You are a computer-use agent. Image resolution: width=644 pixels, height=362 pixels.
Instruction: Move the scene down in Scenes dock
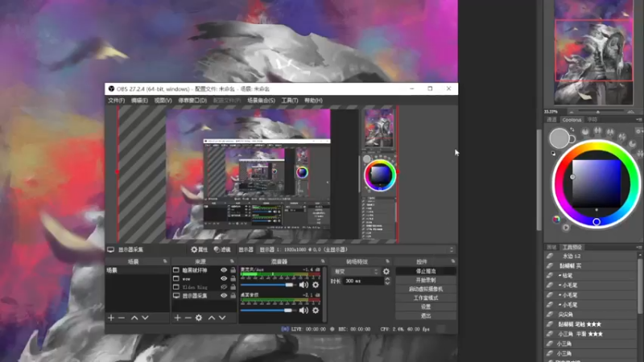145,318
